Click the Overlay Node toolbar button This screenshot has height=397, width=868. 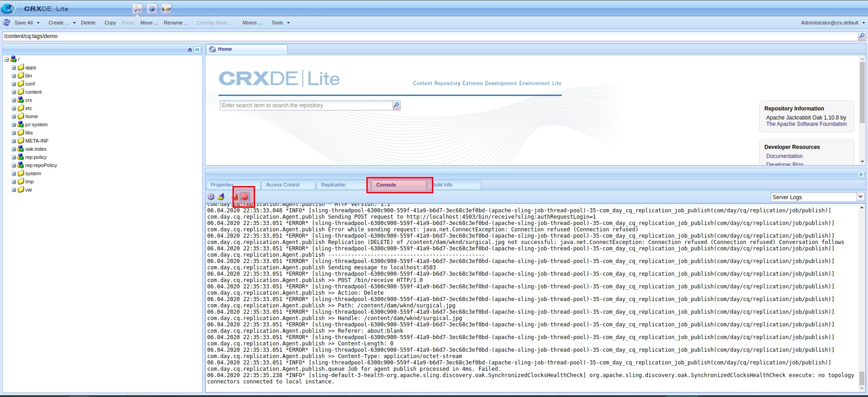tap(215, 23)
